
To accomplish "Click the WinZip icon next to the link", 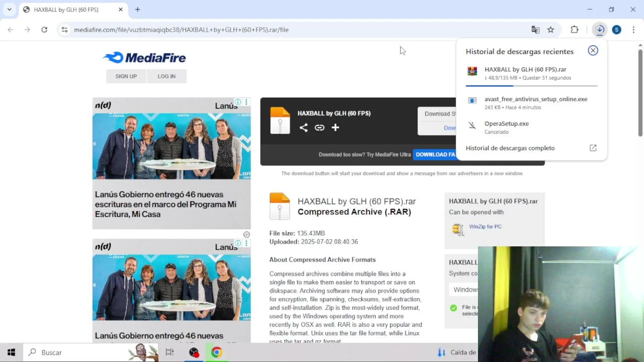I will 457,230.
